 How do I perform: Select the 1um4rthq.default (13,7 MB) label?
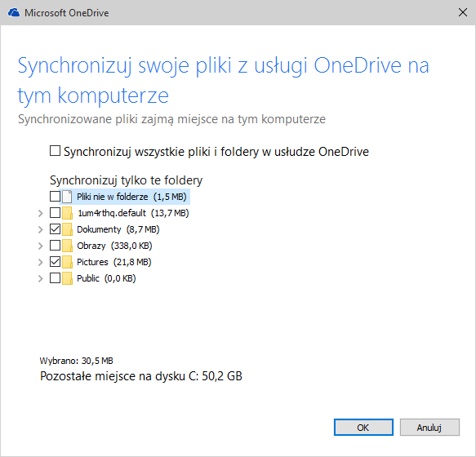(133, 213)
